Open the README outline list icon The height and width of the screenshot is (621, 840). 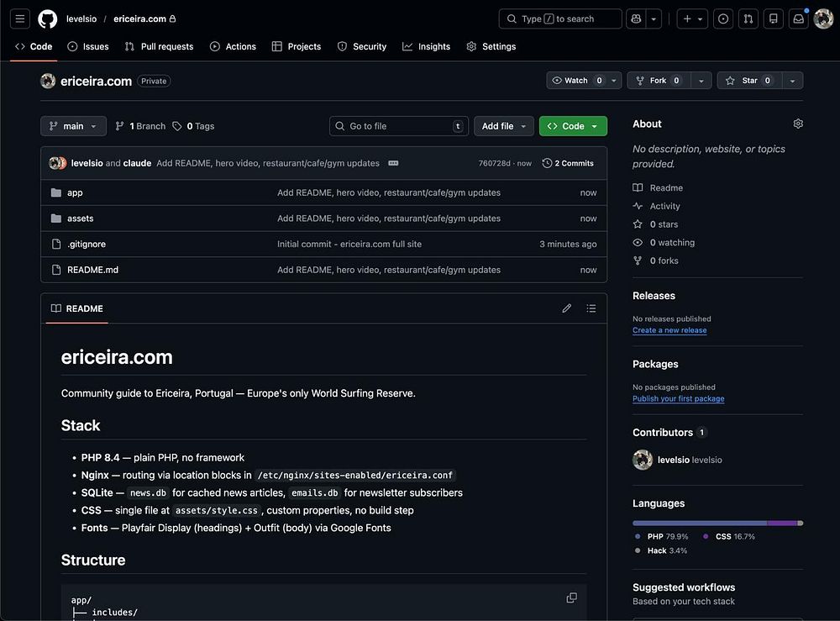coord(591,308)
